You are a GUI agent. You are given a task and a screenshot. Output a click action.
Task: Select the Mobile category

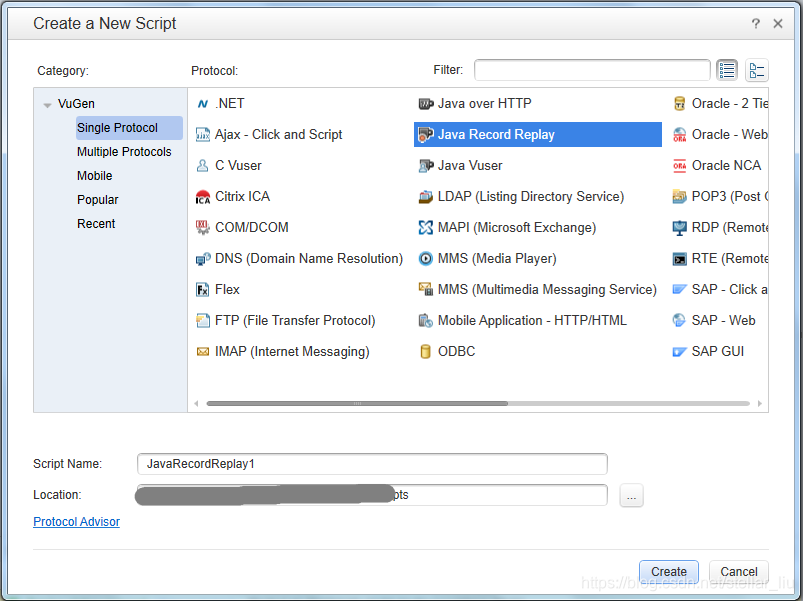pyautogui.click(x=95, y=176)
